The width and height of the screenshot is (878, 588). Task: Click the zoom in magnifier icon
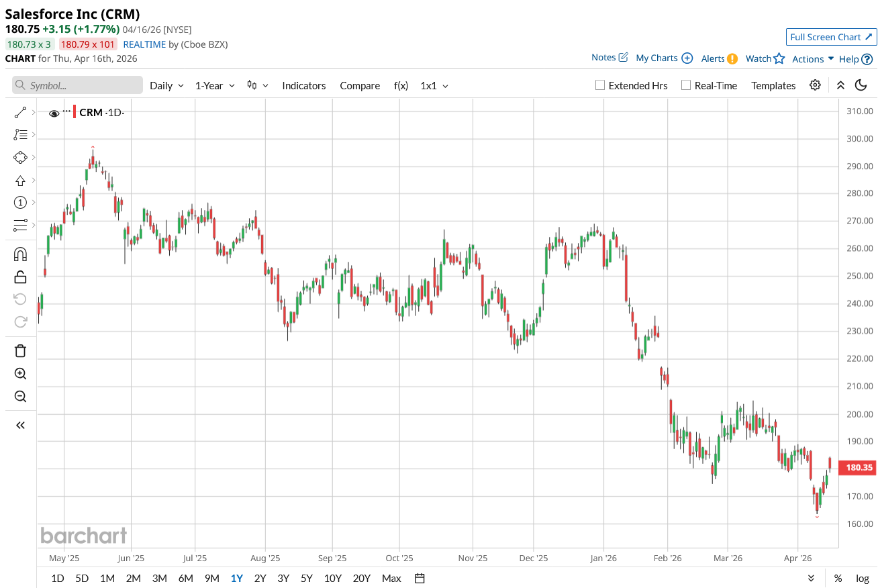coord(20,374)
